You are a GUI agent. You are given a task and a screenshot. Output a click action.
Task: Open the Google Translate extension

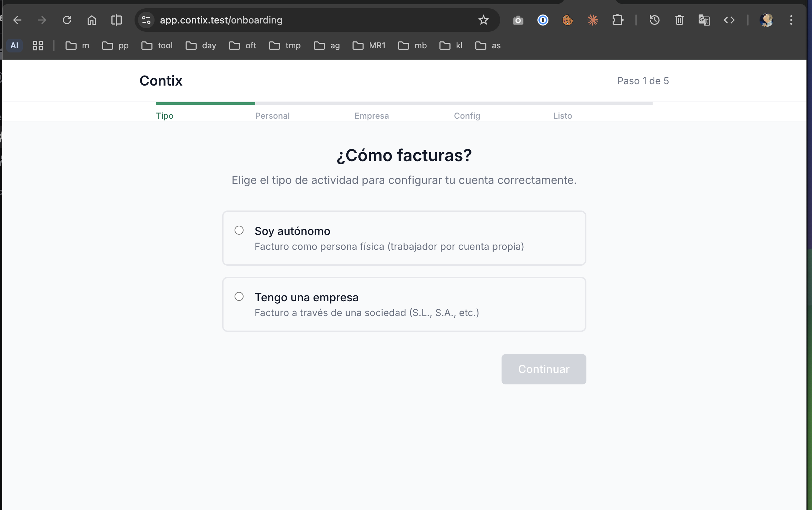coord(704,20)
